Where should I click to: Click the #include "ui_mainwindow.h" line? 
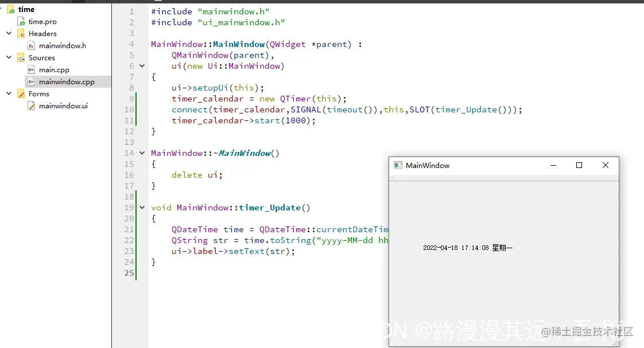tap(218, 22)
